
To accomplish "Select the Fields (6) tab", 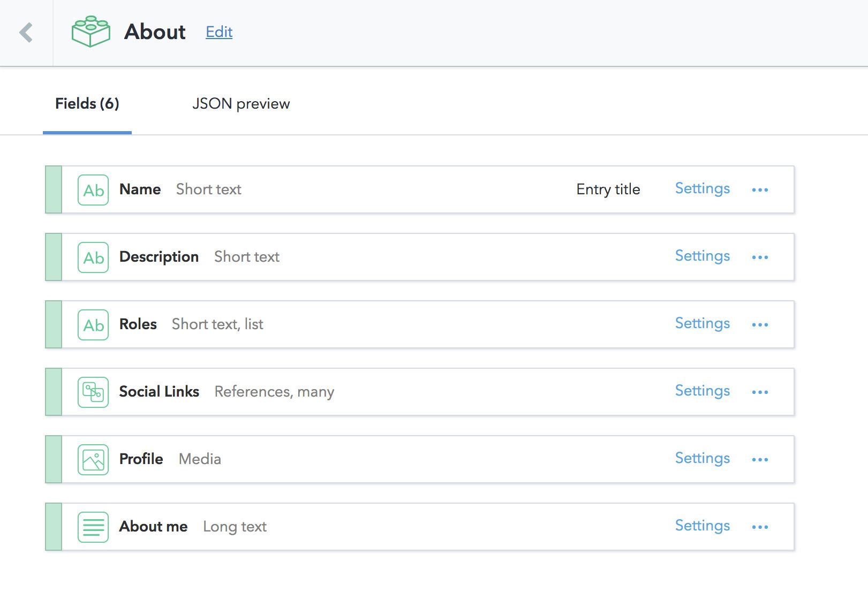I will (x=87, y=104).
